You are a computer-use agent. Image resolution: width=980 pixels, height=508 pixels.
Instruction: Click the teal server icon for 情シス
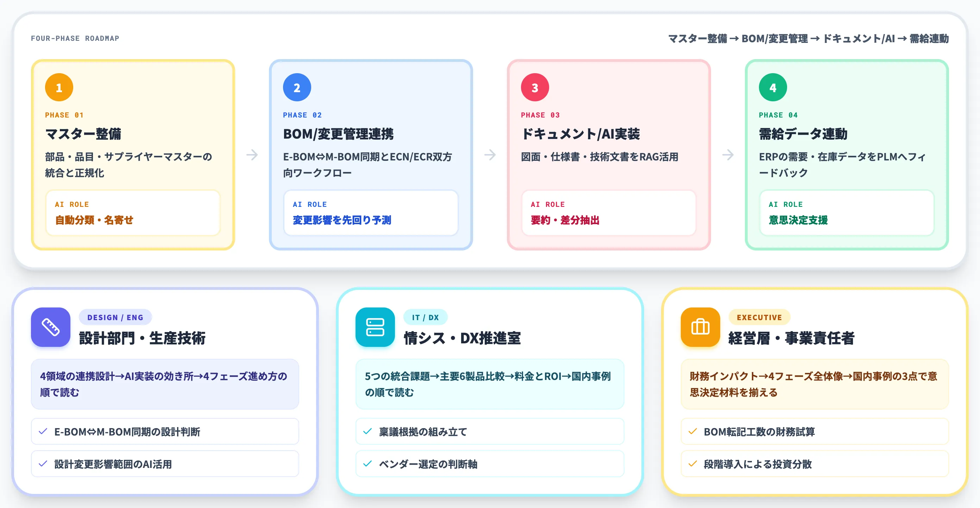375,327
